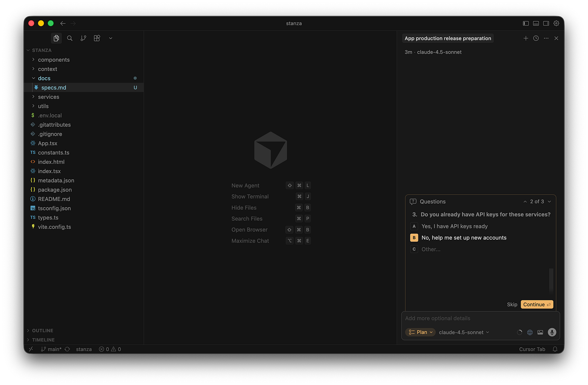Select answer A, Yes I have API keys ready

point(454,226)
